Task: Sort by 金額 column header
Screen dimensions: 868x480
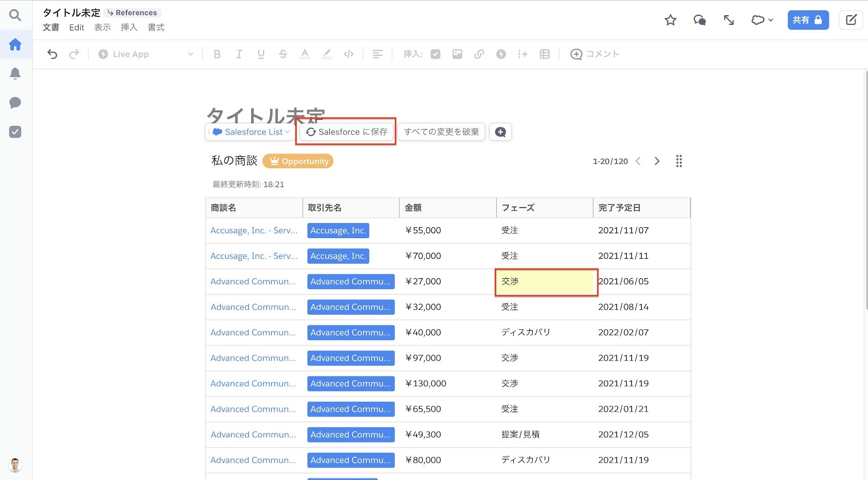Action: [x=448, y=208]
